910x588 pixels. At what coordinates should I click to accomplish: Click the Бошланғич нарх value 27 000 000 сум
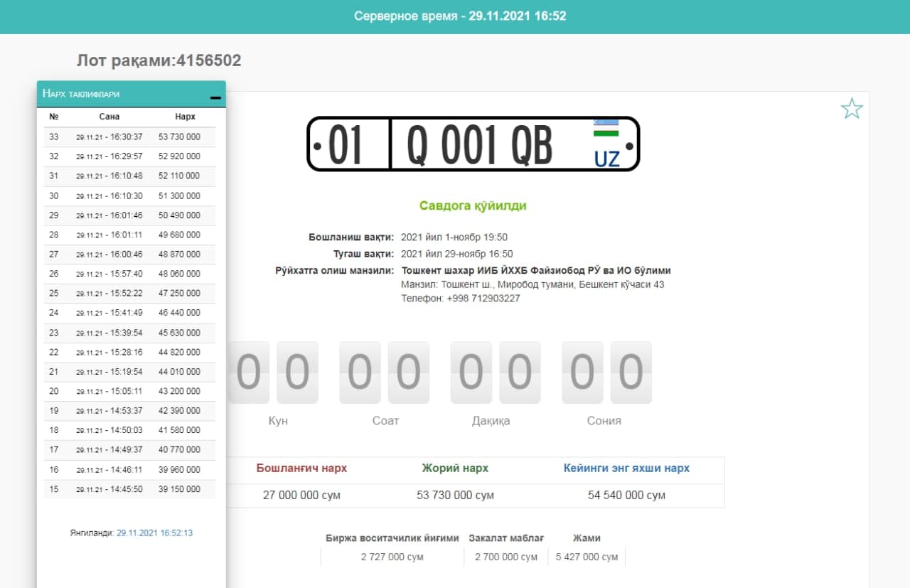[x=301, y=495]
